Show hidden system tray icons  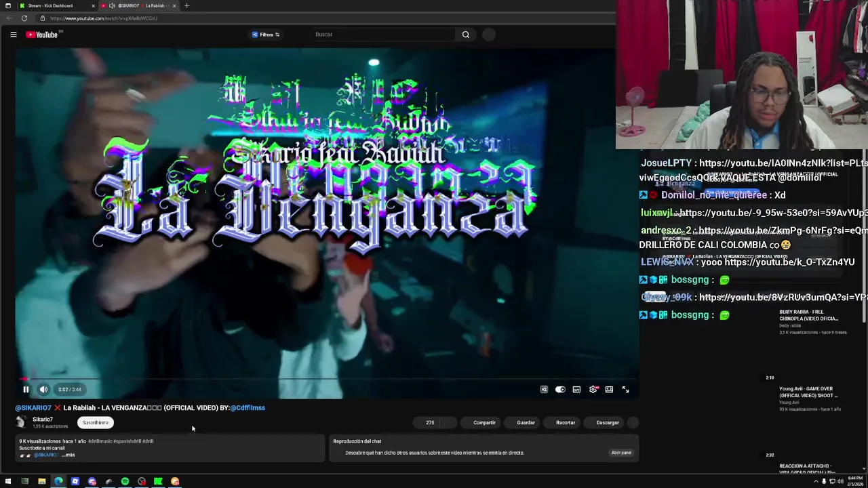click(816, 481)
